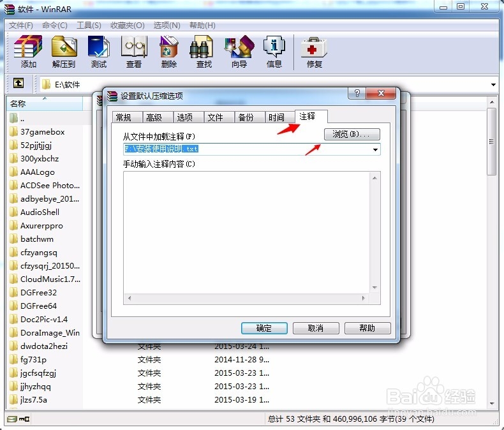Select the DGFree32 folder
Image resolution: width=504 pixels, height=430 pixels.
(x=33, y=292)
